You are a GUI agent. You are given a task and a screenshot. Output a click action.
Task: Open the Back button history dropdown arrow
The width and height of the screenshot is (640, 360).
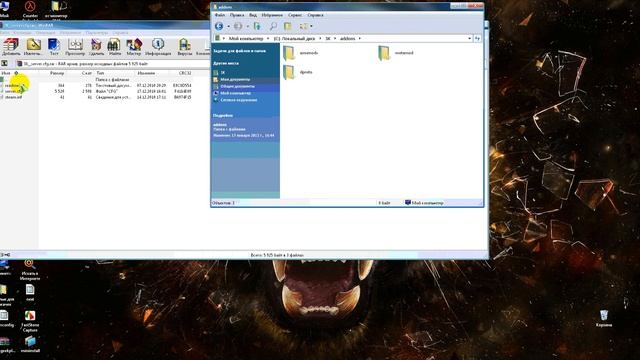point(228,27)
